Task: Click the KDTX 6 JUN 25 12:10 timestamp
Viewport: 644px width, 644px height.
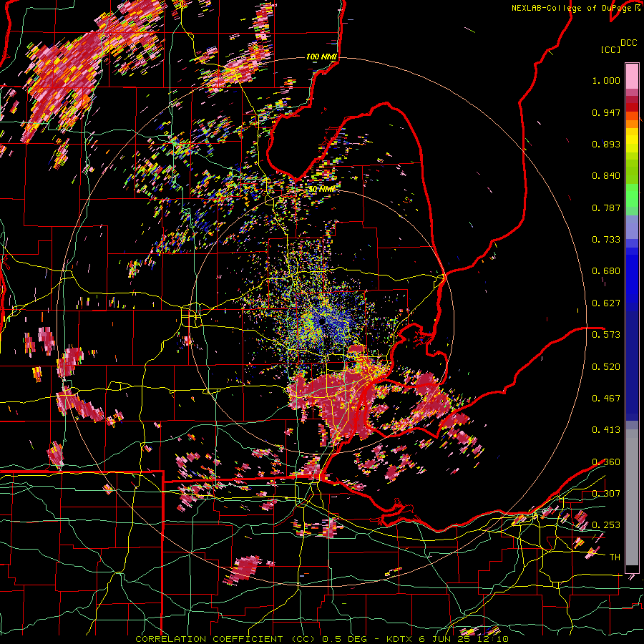Action: 448,639
